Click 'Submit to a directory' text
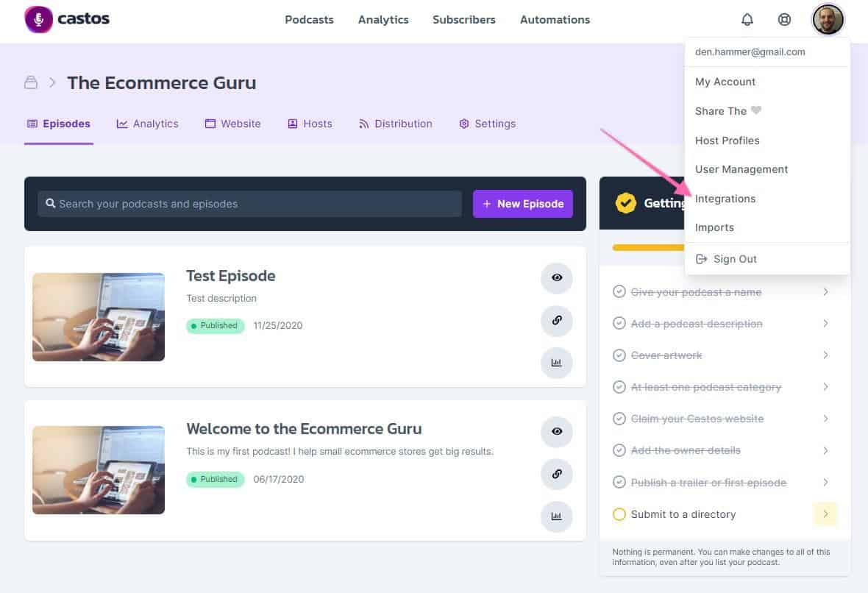The height and width of the screenshot is (593, 868). click(683, 514)
